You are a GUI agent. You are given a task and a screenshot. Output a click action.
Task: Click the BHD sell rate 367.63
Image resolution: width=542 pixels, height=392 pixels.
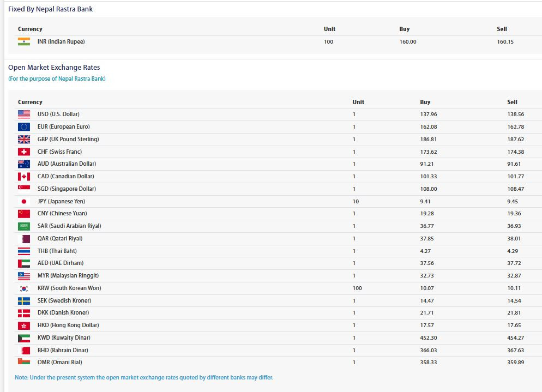click(516, 351)
